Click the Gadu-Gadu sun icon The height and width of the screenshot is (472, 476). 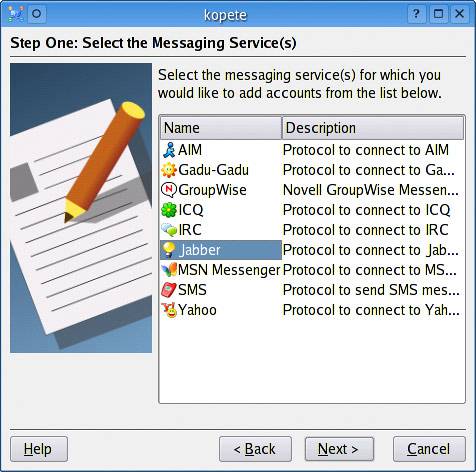click(169, 170)
